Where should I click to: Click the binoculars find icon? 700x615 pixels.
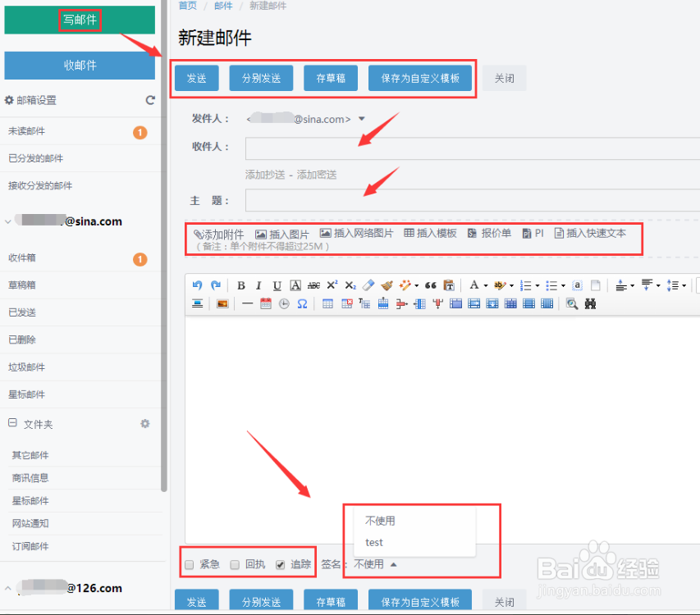[x=590, y=303]
